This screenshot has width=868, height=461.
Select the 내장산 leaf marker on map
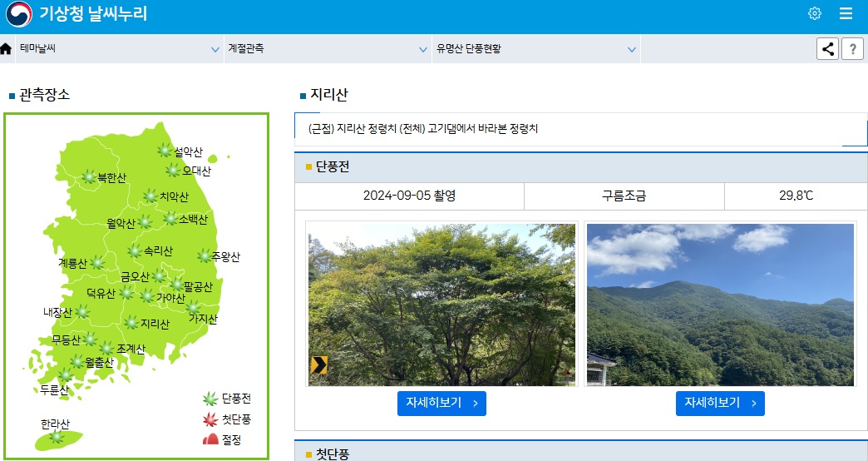[82, 311]
